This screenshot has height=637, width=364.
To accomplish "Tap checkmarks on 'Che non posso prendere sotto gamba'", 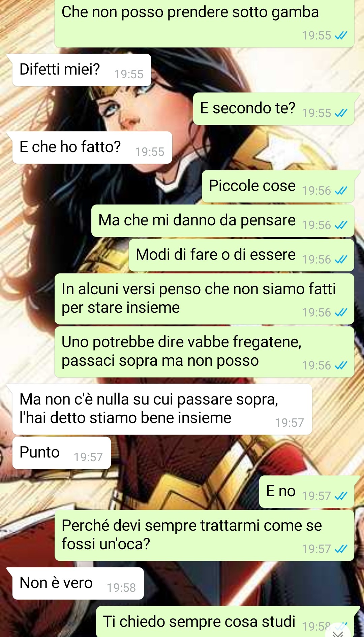I will point(341,35).
